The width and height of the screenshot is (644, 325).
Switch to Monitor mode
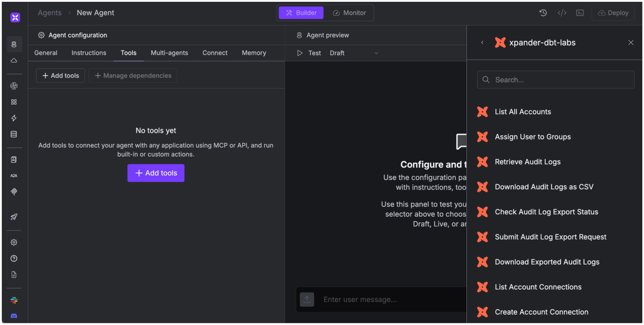coord(349,13)
